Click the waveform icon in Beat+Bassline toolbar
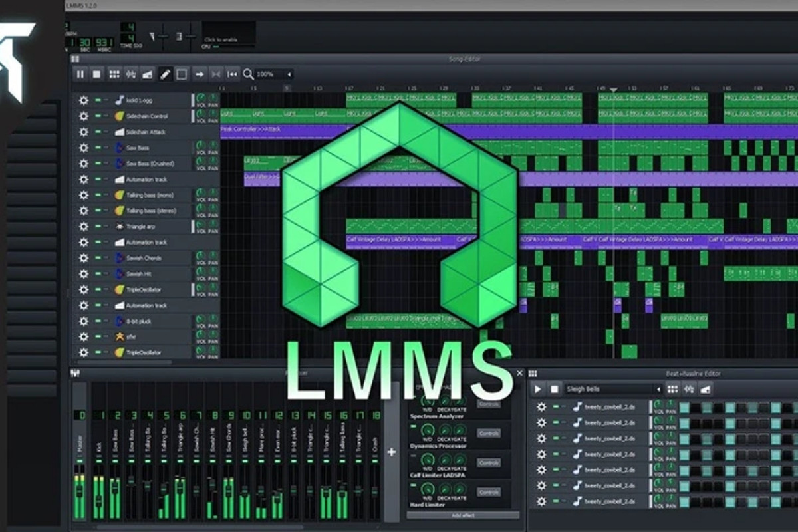 point(690,389)
